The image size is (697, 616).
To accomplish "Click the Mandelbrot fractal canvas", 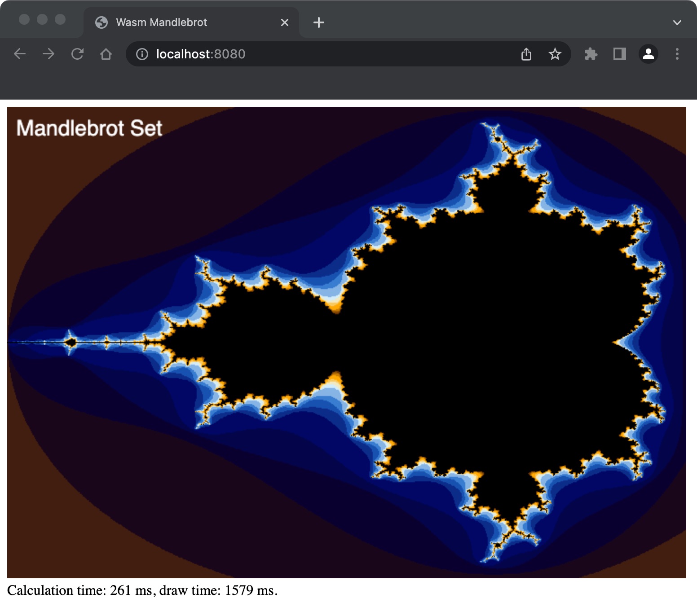I will (347, 343).
